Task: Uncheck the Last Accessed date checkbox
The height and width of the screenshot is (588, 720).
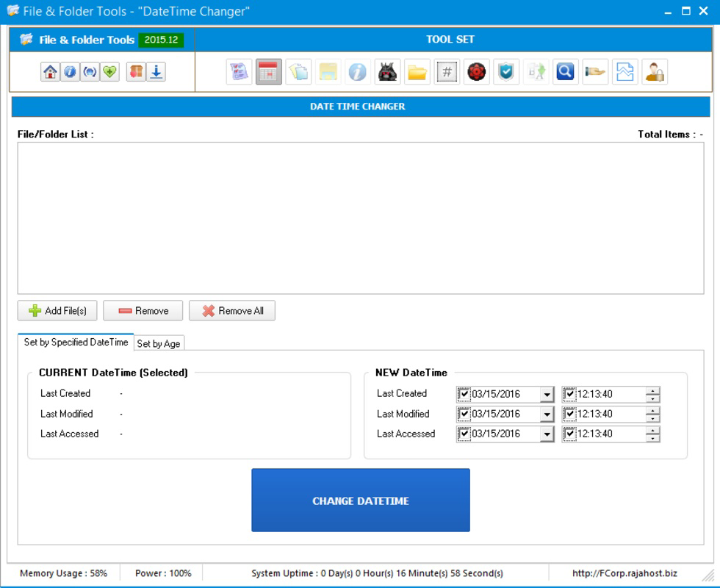Action: [x=464, y=433]
